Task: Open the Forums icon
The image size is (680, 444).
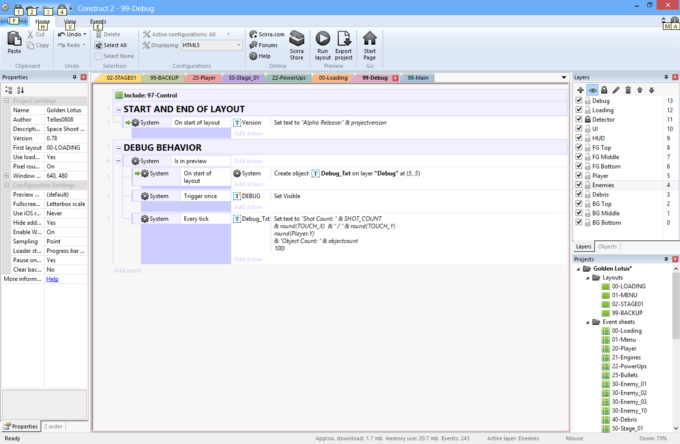Action: [253, 45]
